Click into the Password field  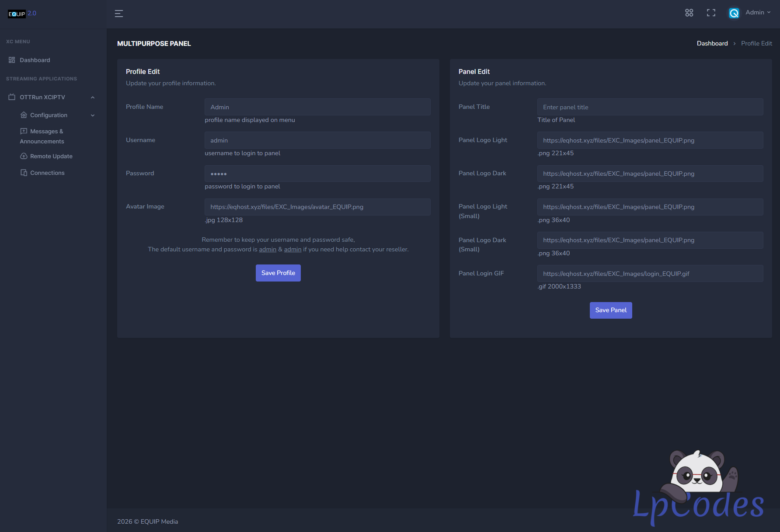(317, 174)
